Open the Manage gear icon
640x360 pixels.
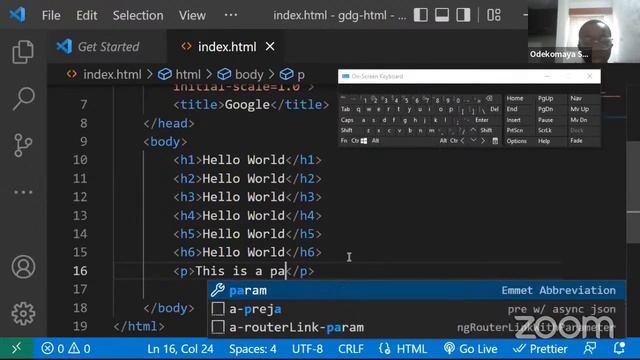23,313
